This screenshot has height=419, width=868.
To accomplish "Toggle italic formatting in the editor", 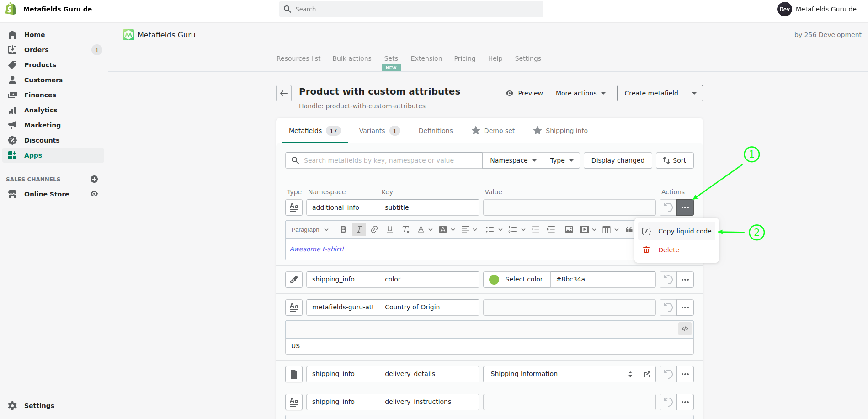I will coord(359,229).
